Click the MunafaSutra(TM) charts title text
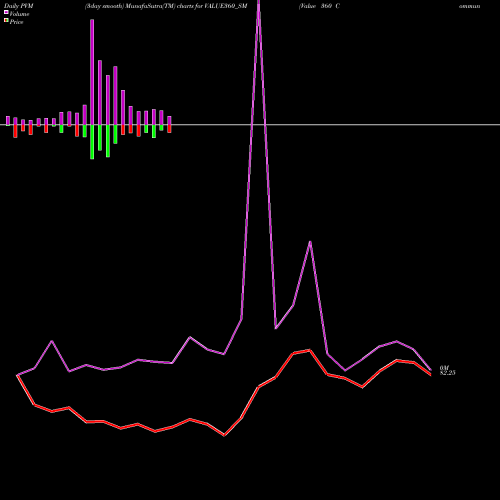 point(166,6)
